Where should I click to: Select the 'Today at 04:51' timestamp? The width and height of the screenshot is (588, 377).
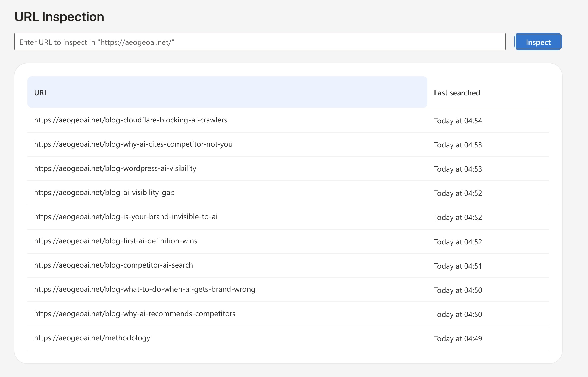[x=458, y=266]
